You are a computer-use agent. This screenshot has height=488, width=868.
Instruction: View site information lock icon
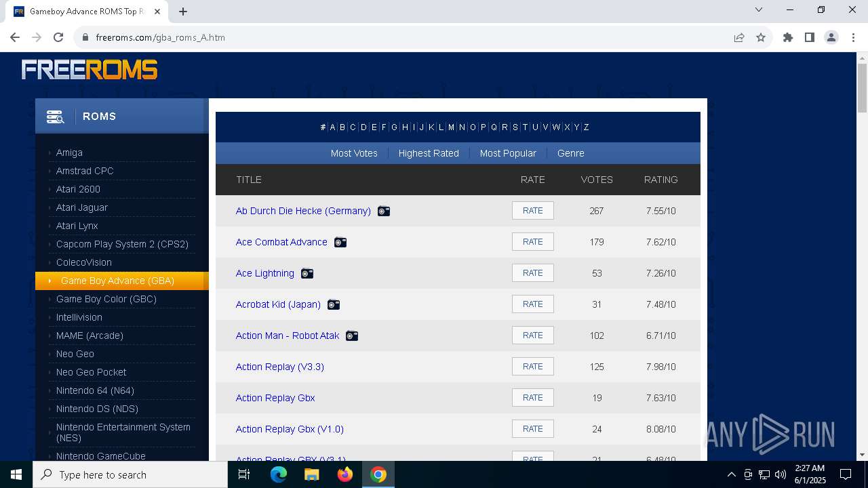85,37
